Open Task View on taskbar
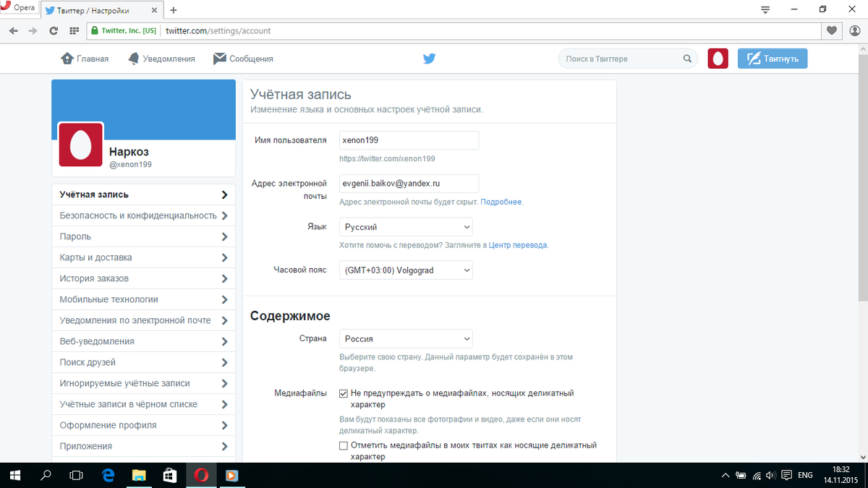868x488 pixels. click(76, 475)
